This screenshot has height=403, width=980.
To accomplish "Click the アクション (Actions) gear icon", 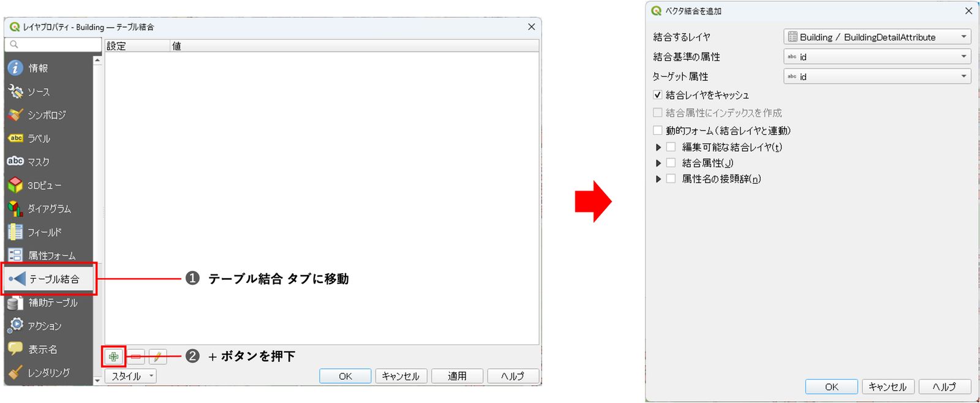I will 16,325.
